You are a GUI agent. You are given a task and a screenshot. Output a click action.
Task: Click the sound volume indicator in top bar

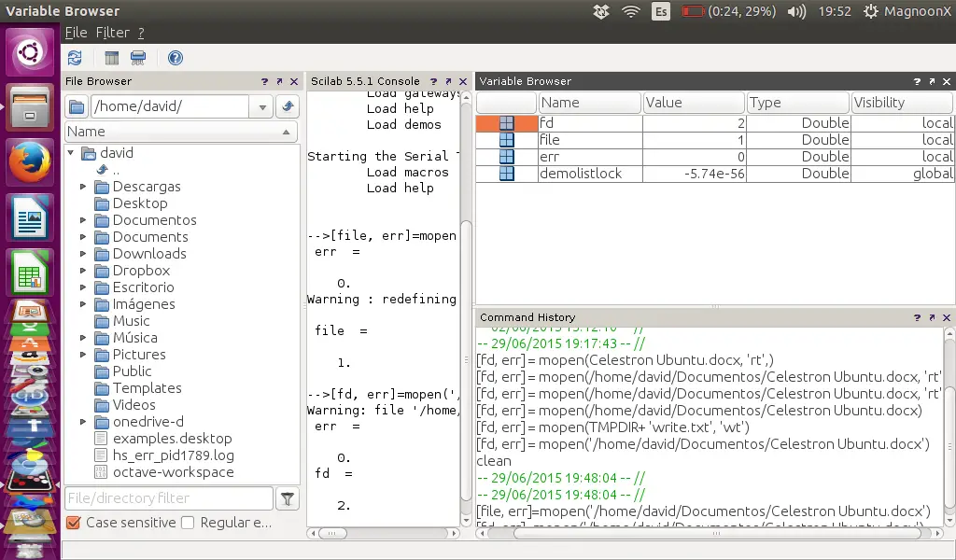point(796,11)
